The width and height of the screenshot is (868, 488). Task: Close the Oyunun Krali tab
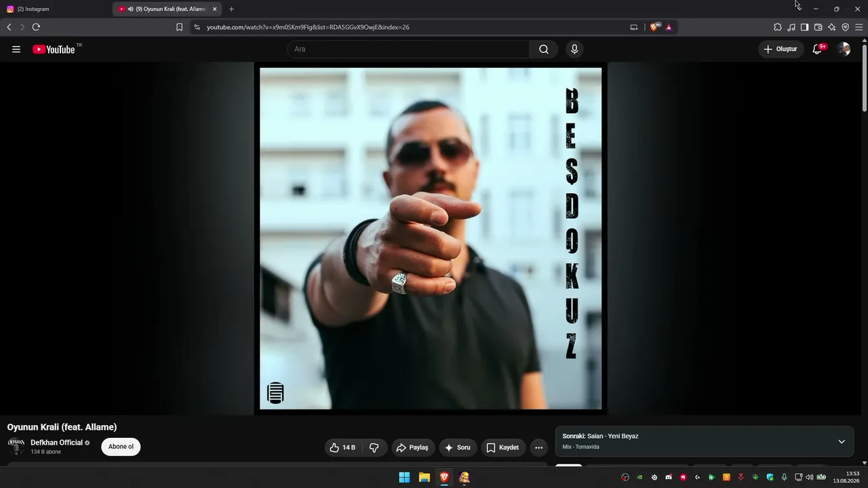[214, 9]
